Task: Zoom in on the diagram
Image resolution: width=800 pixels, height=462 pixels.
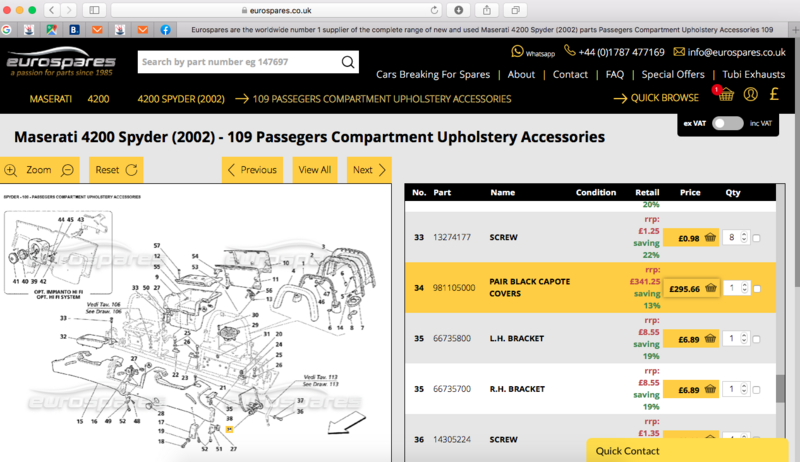Action: pyautogui.click(x=11, y=170)
